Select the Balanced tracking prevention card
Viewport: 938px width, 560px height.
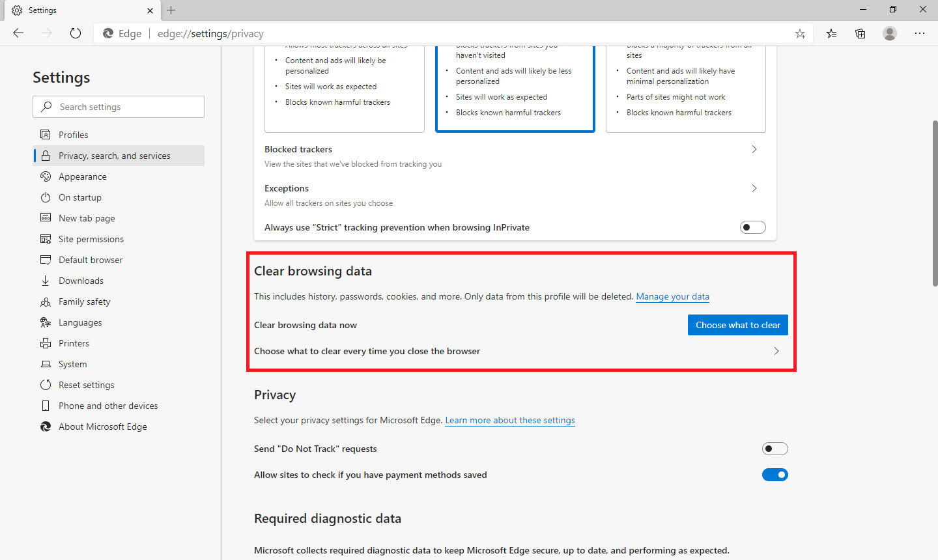pyautogui.click(x=515, y=89)
